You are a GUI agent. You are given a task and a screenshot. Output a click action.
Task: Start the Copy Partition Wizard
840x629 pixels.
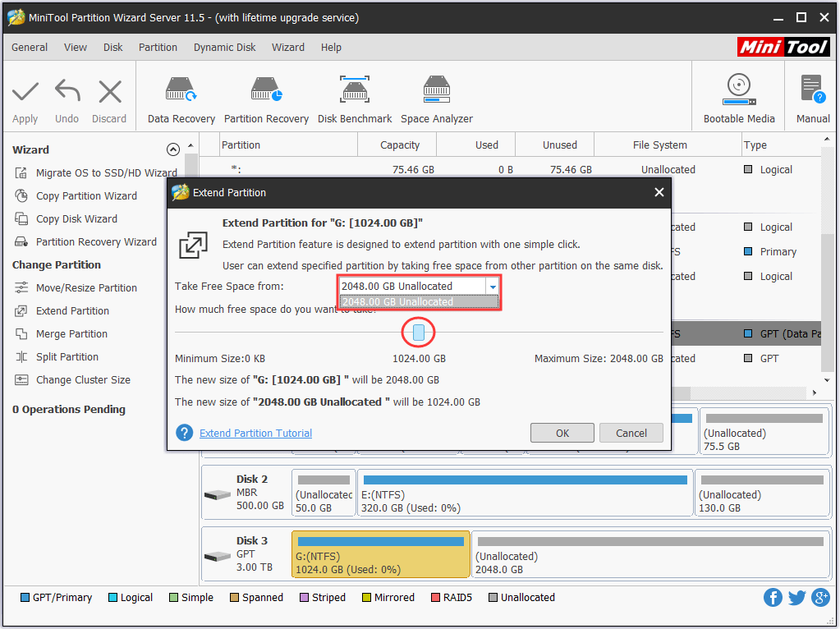pos(76,195)
